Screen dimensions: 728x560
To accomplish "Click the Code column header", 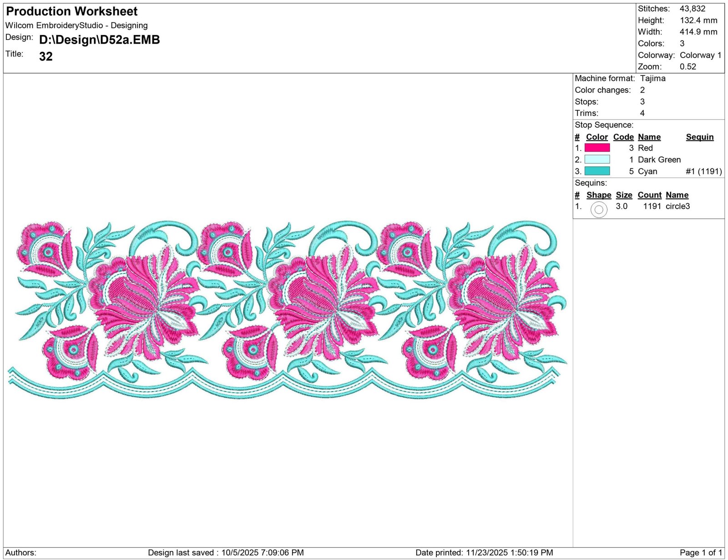I will pyautogui.click(x=623, y=137).
